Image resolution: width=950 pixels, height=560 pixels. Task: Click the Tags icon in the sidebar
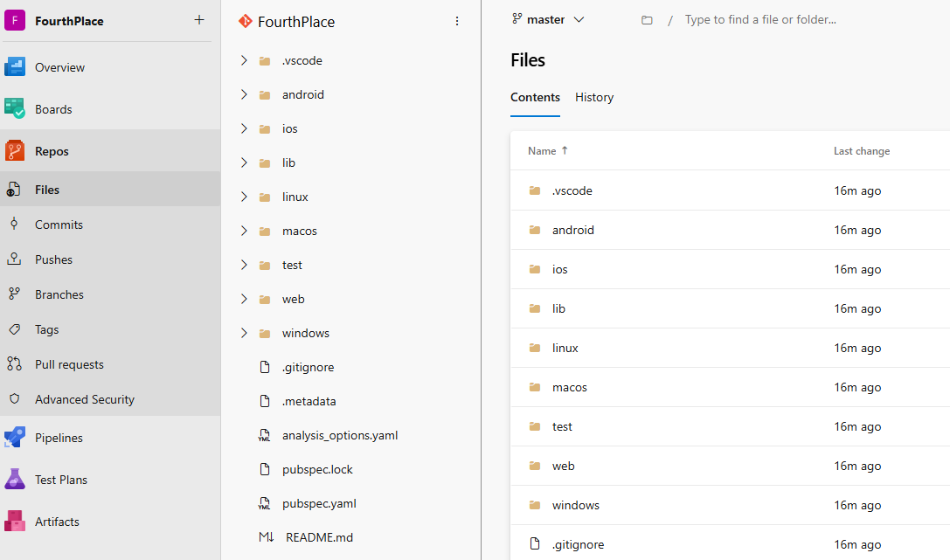coord(14,329)
